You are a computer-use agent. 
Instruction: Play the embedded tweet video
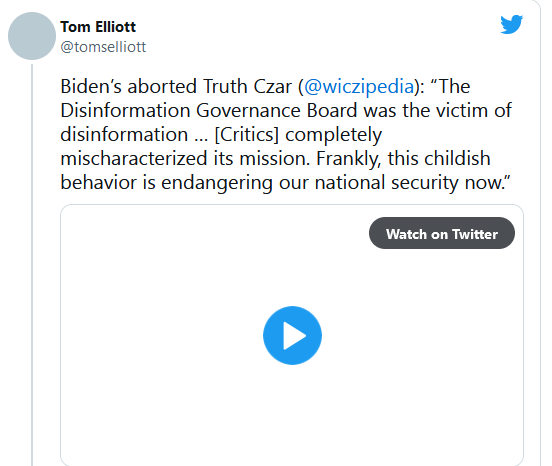click(x=292, y=335)
